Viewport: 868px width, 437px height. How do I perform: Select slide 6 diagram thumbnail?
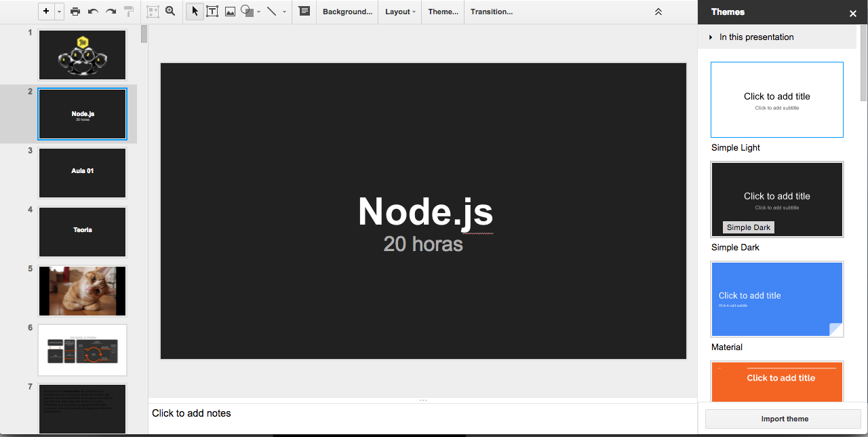[82, 350]
